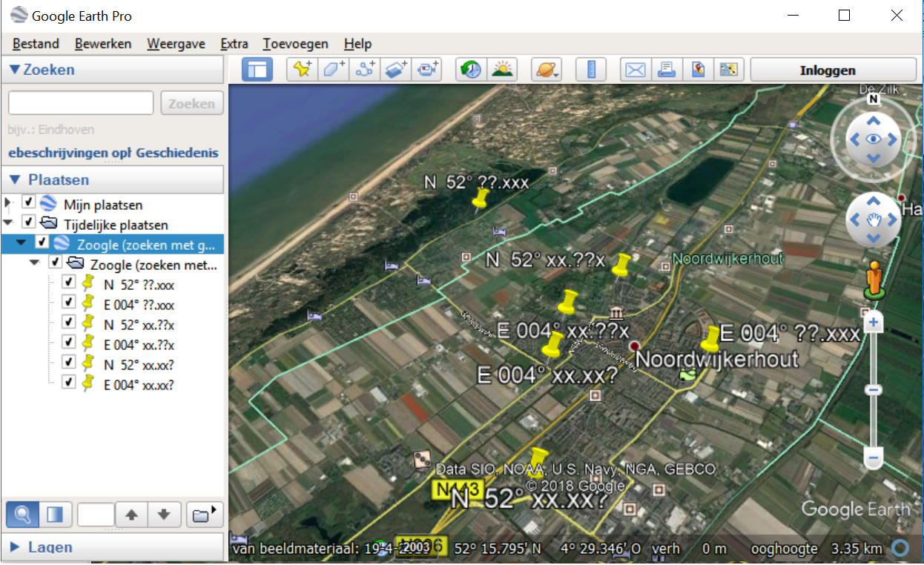
Task: Toggle sunlight across landscape icon
Action: click(x=502, y=70)
